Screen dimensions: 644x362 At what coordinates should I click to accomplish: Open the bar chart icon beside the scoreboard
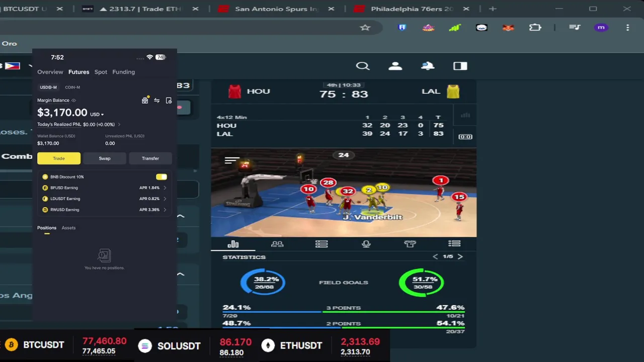[465, 115]
